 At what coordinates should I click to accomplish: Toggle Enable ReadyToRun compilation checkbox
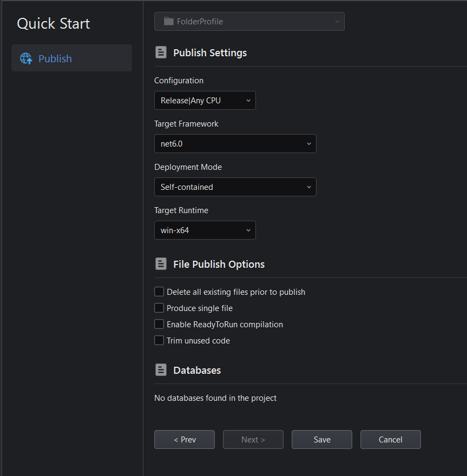[x=159, y=325]
